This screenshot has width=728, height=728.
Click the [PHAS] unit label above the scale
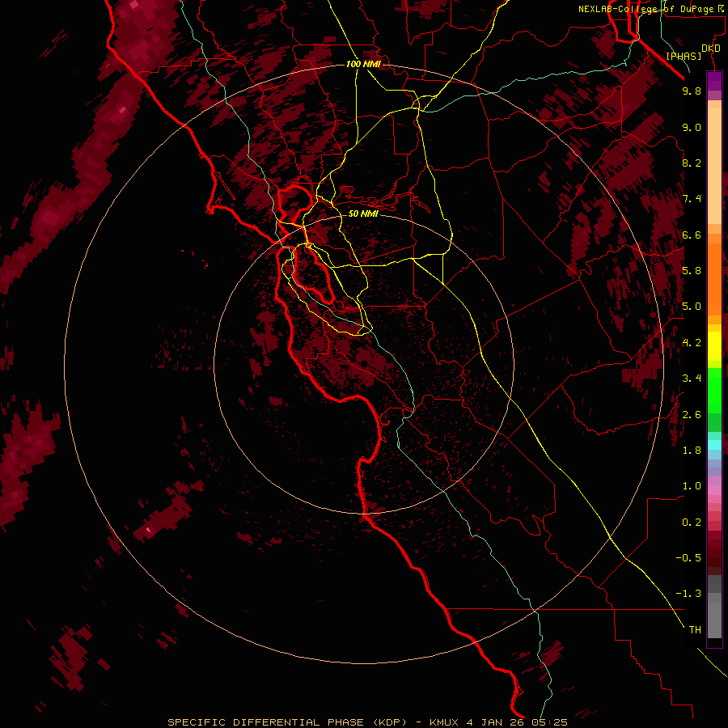pyautogui.click(x=684, y=56)
